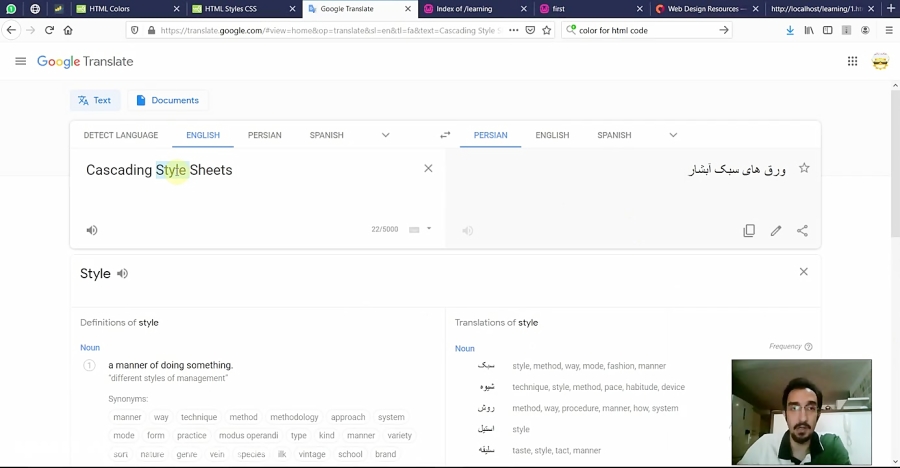This screenshot has width=900, height=468.
Task: Select English as target language
Action: (552, 135)
